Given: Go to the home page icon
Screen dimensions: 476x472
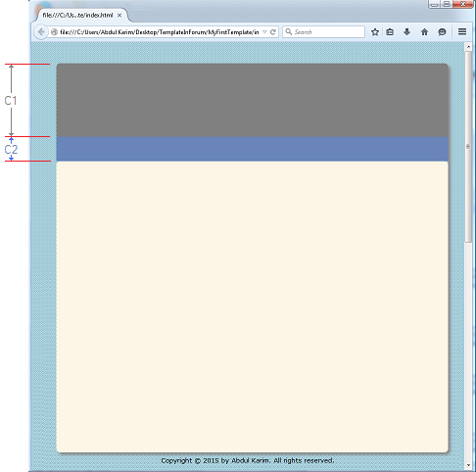Looking at the screenshot, I should pos(424,32).
